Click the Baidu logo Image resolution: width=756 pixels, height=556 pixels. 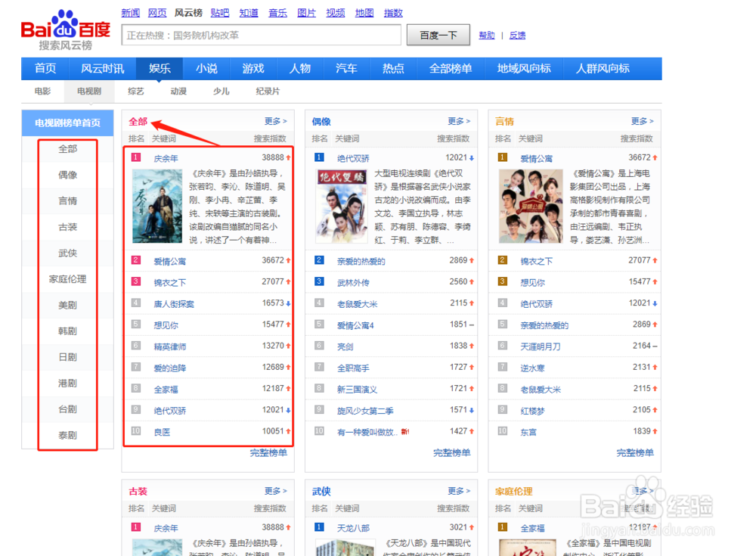(66, 30)
